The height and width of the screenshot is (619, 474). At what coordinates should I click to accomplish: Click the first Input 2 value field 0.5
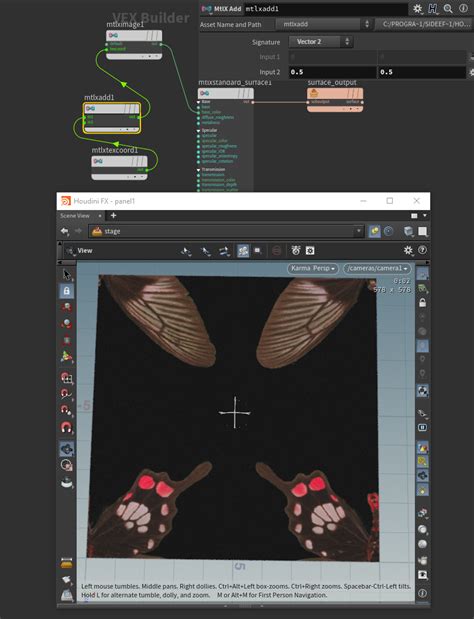(332, 72)
